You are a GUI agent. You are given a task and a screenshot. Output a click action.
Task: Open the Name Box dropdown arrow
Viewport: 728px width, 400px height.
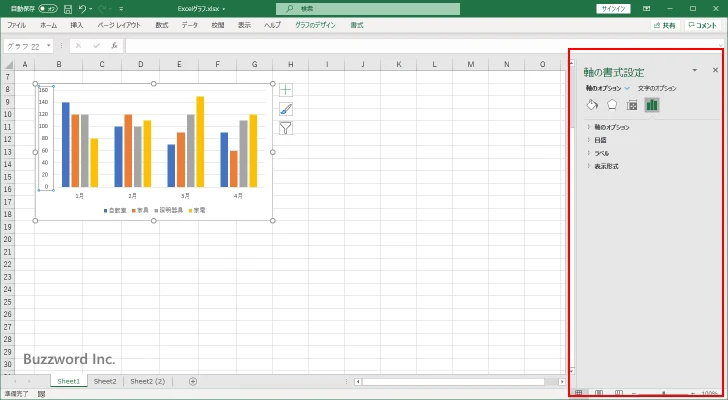(48, 46)
